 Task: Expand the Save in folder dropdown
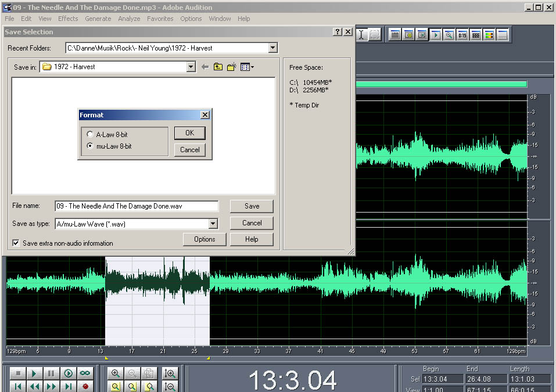(x=191, y=67)
